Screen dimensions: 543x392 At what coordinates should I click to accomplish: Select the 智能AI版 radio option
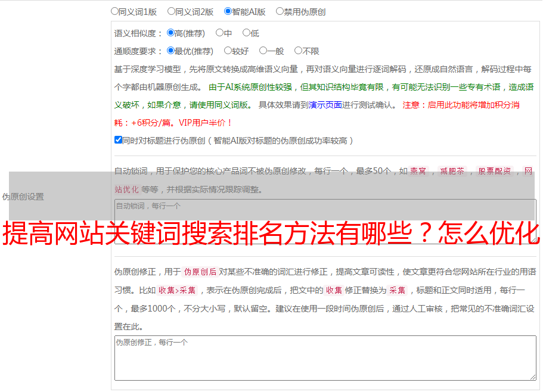pyautogui.click(x=228, y=11)
